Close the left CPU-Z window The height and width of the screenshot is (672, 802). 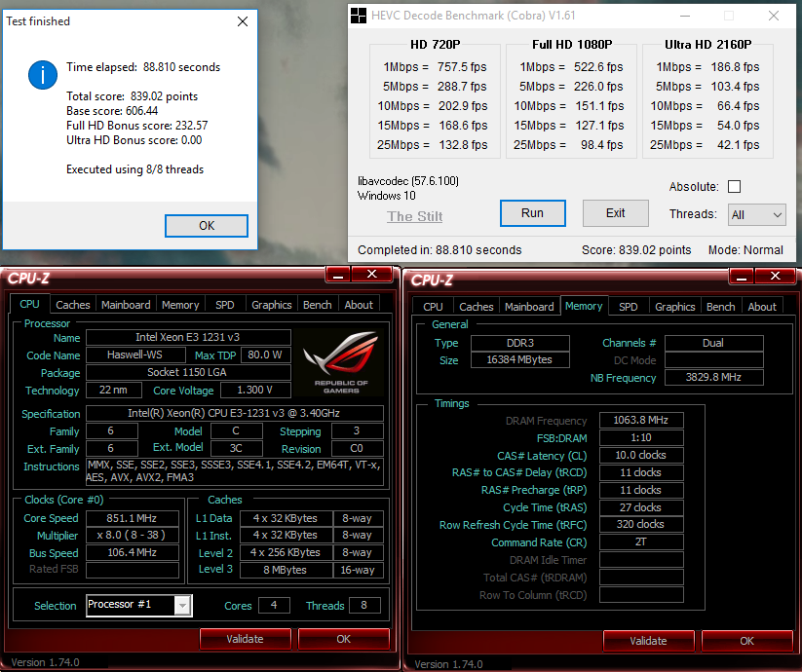coord(372,275)
